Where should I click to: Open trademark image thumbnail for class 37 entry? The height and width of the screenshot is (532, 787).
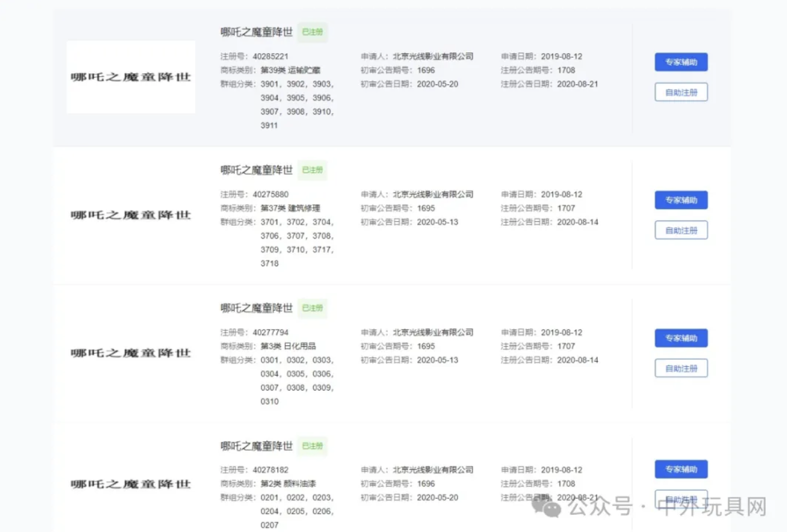tap(131, 215)
